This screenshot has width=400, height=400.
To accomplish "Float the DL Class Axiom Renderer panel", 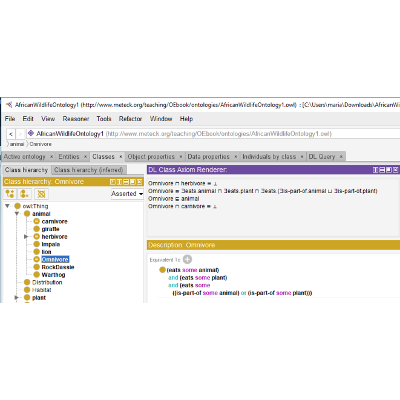I will pos(389,170).
